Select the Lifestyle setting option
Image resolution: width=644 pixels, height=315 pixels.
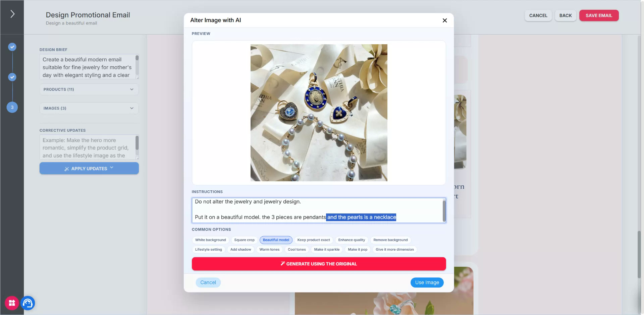click(208, 250)
